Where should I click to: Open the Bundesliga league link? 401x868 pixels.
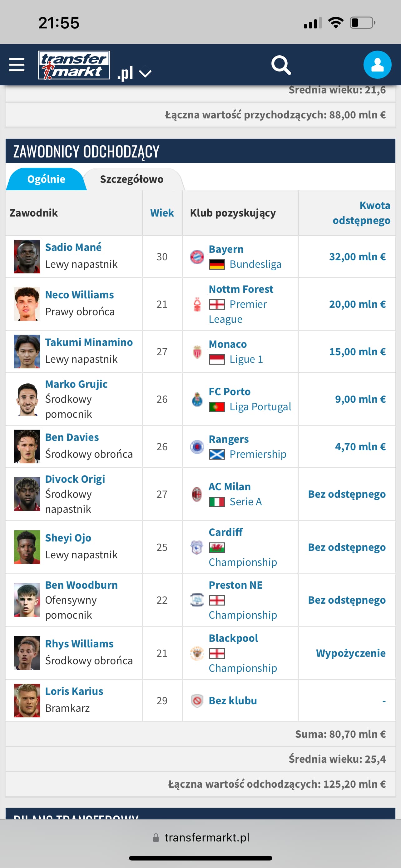255,264
